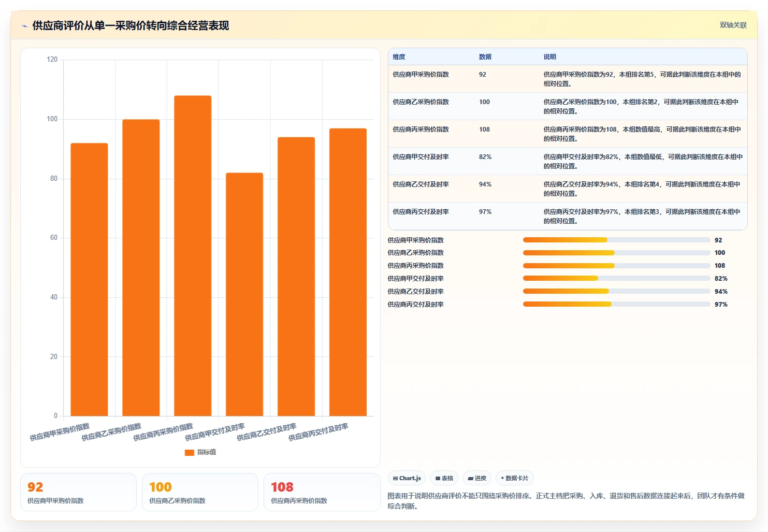Click the Chart.js tag chip
This screenshot has height=532, width=768.
pos(407,478)
